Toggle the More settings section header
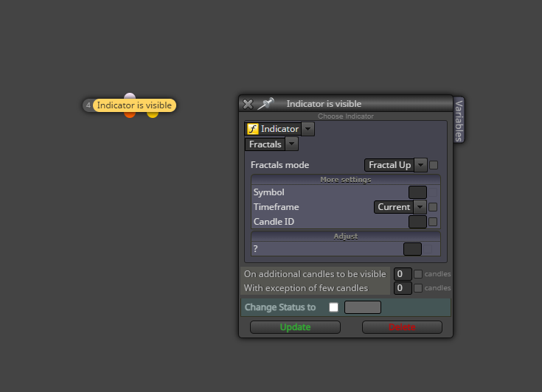The width and height of the screenshot is (542, 392). [x=346, y=180]
